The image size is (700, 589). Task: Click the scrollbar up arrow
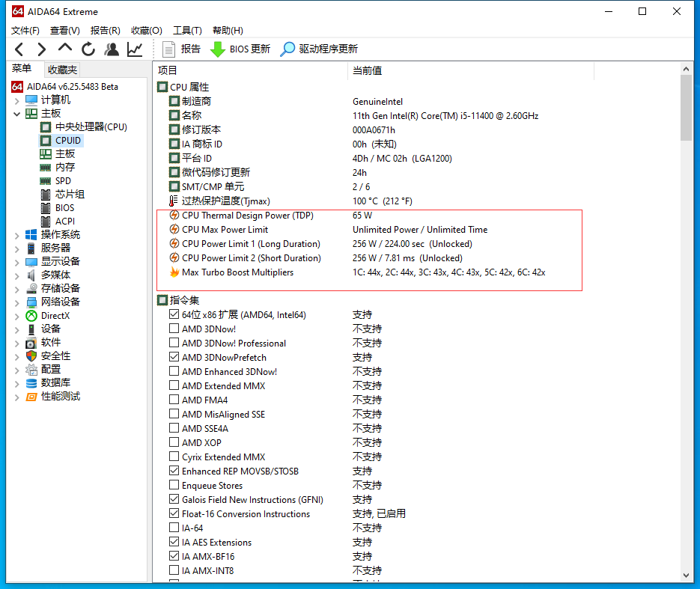687,69
